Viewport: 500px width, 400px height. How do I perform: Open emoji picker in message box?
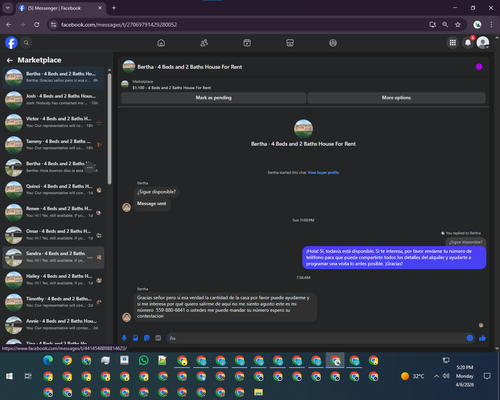pyautogui.click(x=470, y=338)
